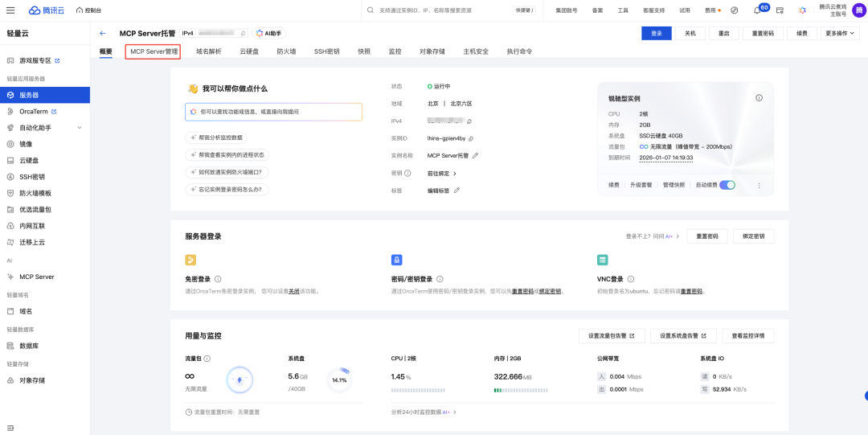Click the blue 登录 button
The image size is (868, 435).
[657, 33]
